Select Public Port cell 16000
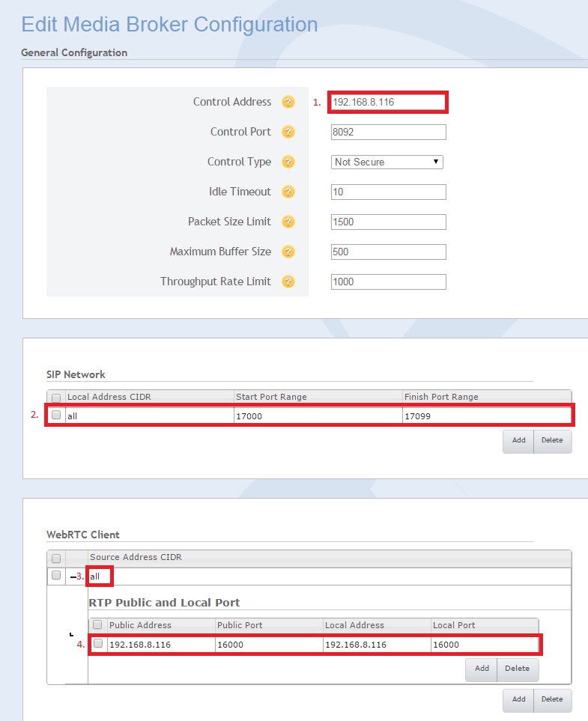 [269, 644]
